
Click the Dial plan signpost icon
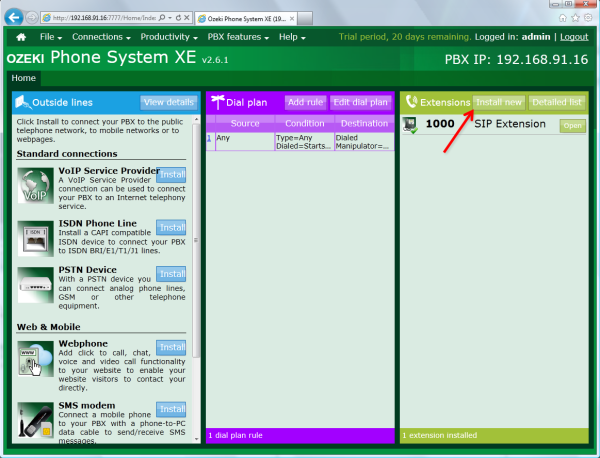click(218, 102)
